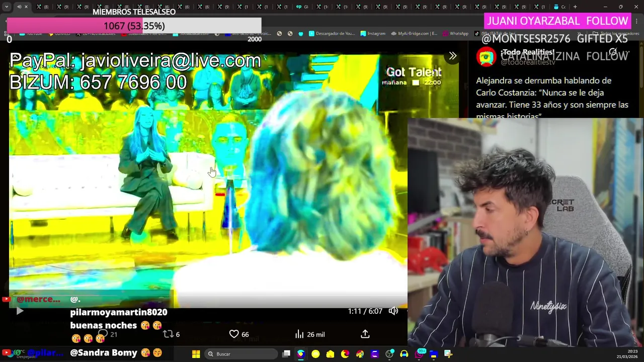Open the 'MyAirBridge.com' bookmark
The height and width of the screenshot is (362, 644).
click(x=414, y=34)
